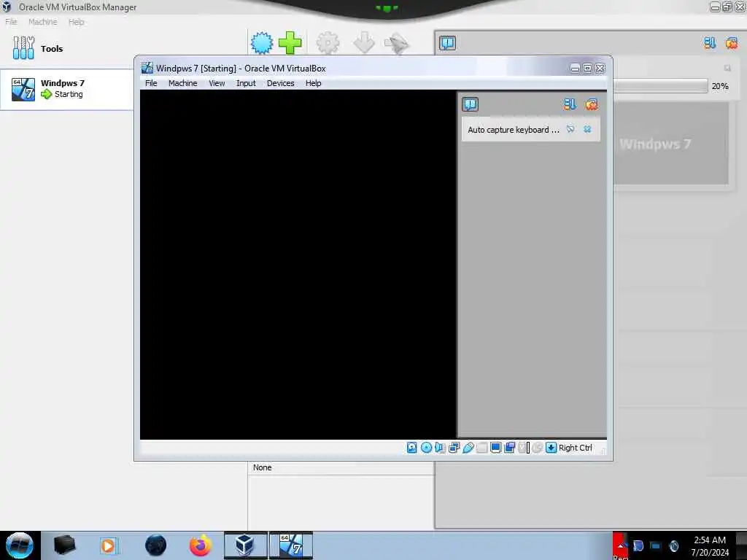Click the Right Ctrl host key label
The image size is (747, 560).
576,448
